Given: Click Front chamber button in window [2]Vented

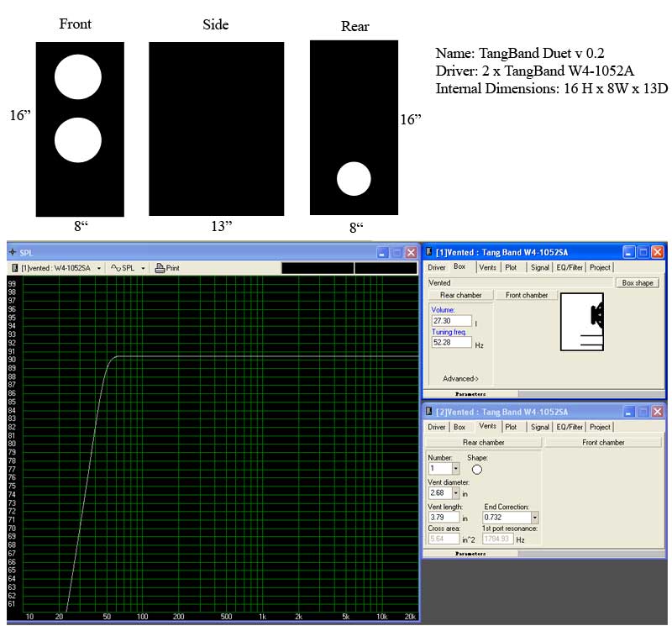Looking at the screenshot, I should 603,442.
